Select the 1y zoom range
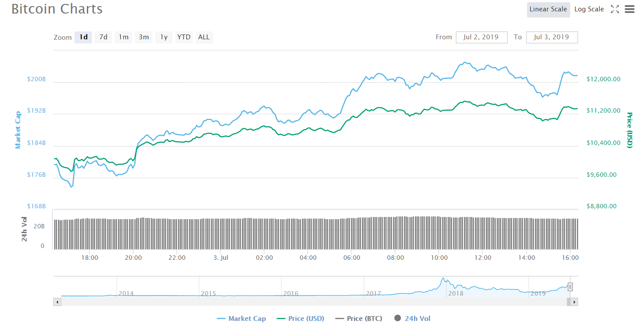This screenshot has width=644, height=327. (x=164, y=37)
